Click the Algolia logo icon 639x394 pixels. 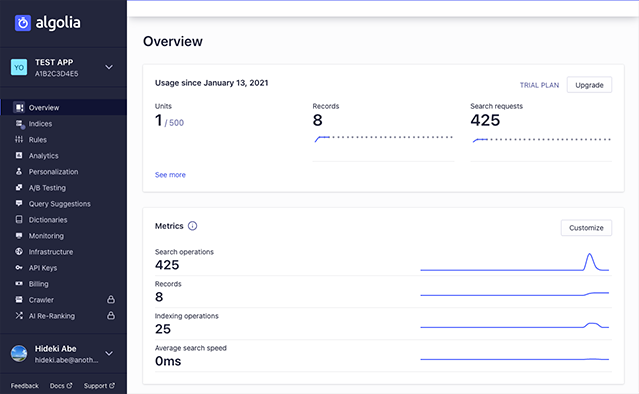(23, 23)
